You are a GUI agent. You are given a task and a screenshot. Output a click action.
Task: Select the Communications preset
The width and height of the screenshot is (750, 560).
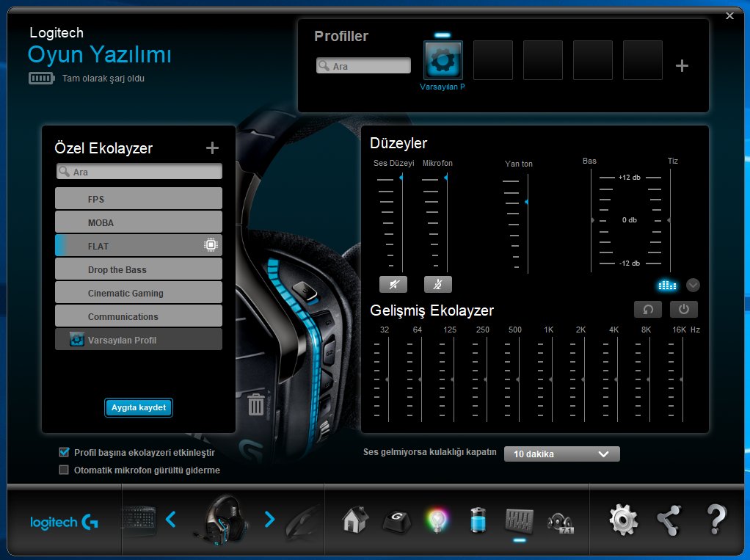(x=139, y=316)
